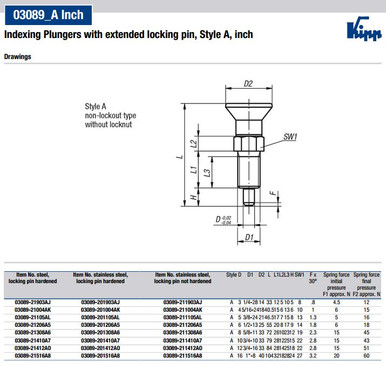Select item number 03089-21410A7
This screenshot has width=386, height=367.
(x=33, y=340)
